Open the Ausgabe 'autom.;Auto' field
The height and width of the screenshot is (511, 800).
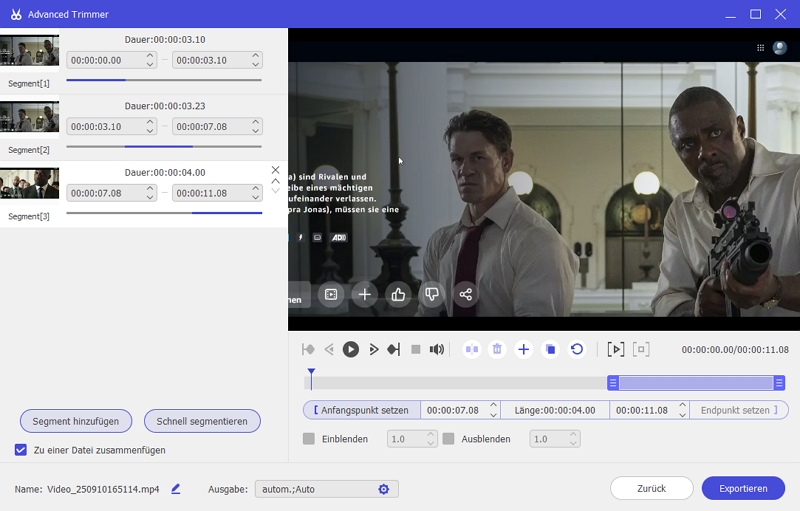coord(327,489)
